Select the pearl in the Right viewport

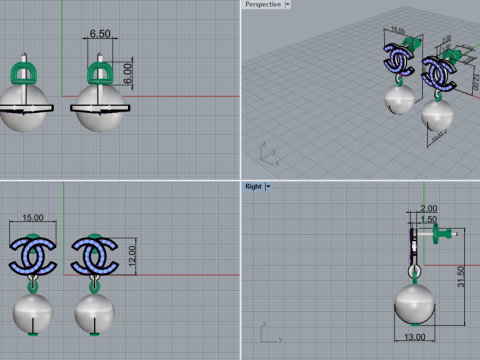tap(415, 304)
